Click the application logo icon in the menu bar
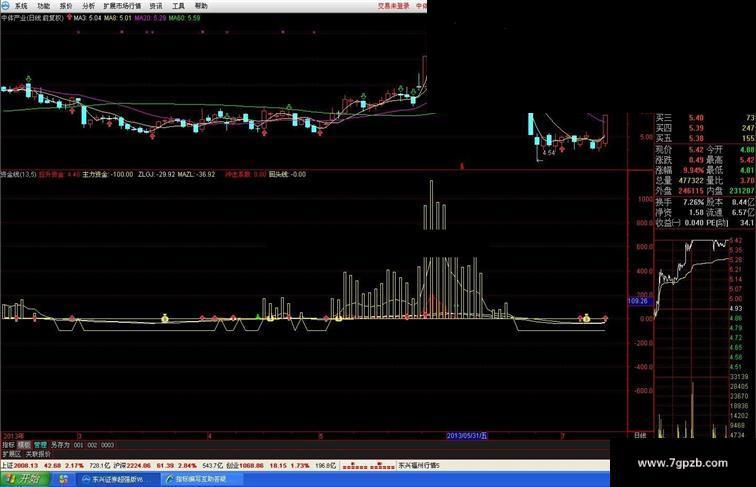This screenshot has width=756, height=487. coord(5,6)
